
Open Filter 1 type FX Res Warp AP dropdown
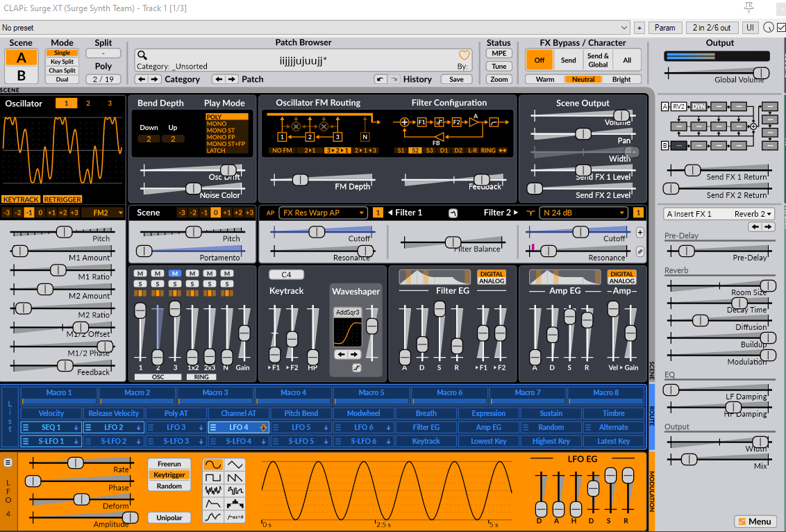323,213
